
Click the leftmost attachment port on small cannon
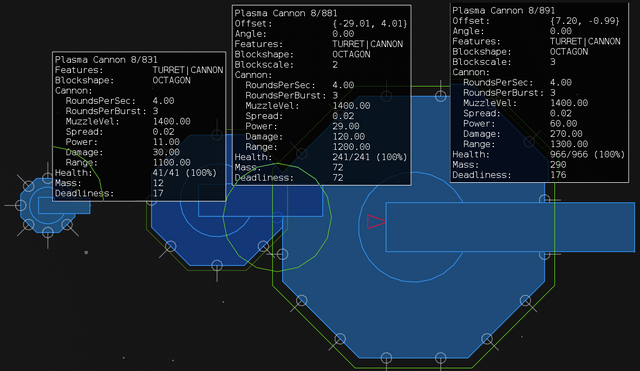[x=20, y=205]
